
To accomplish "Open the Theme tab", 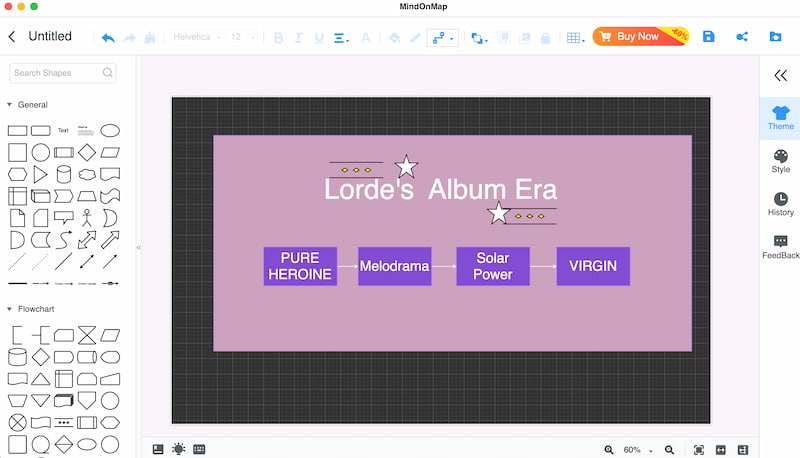I will point(781,118).
